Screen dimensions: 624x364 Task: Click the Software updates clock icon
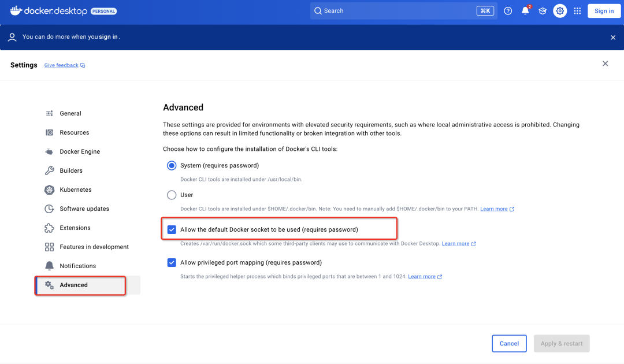coord(49,209)
